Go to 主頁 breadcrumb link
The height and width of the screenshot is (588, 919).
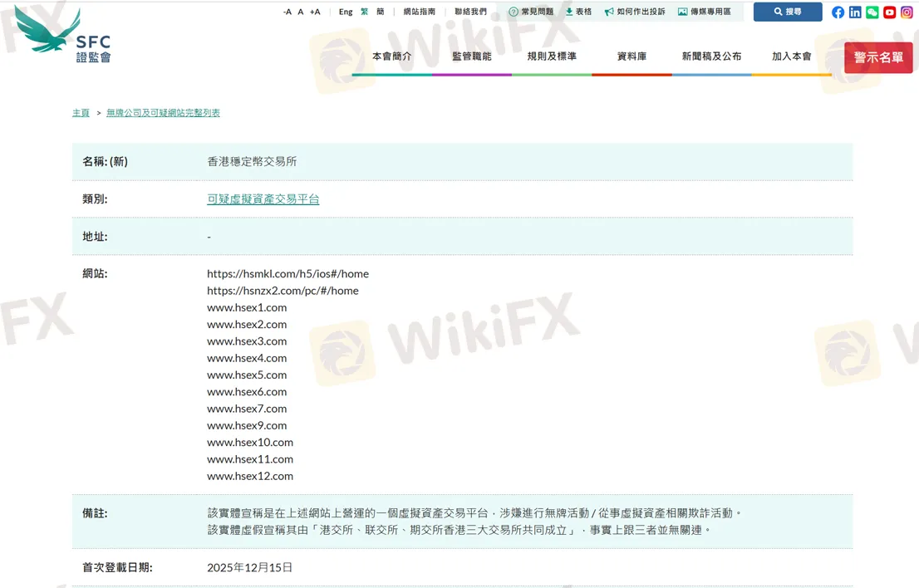coord(81,112)
